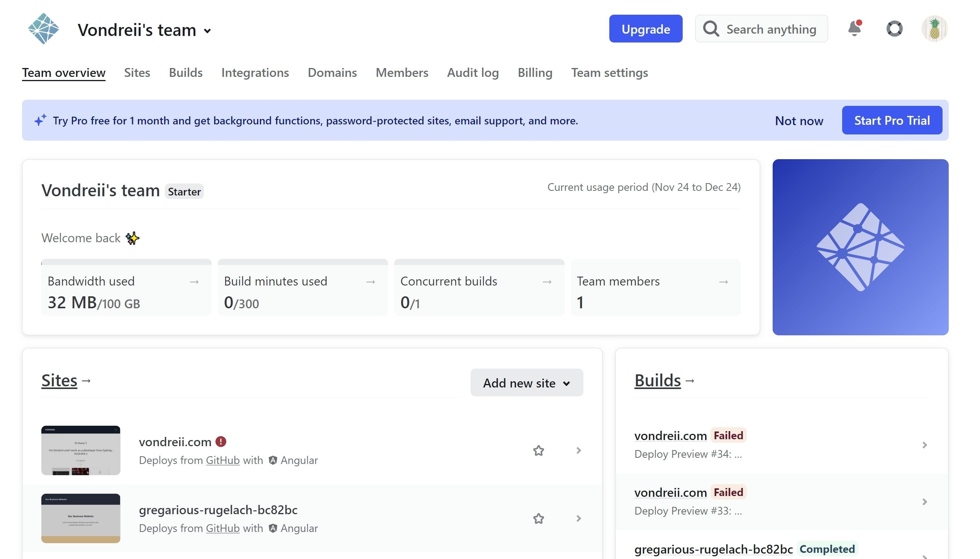This screenshot has height=559, width=980.
Task: Click the error indicator on vondreii.com
Action: tap(220, 441)
